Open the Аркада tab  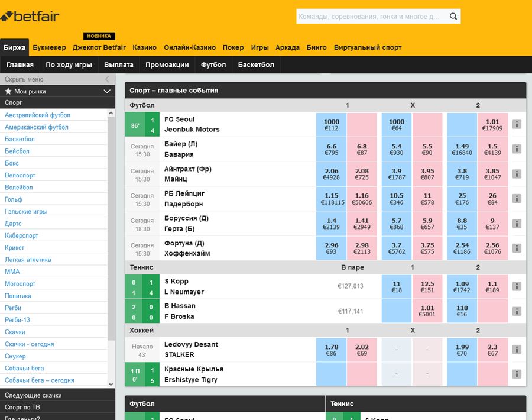click(287, 47)
